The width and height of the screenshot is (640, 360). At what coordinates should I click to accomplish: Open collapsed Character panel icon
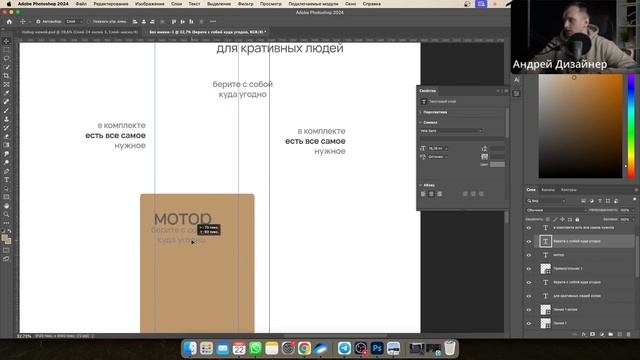pyautogui.click(x=516, y=80)
